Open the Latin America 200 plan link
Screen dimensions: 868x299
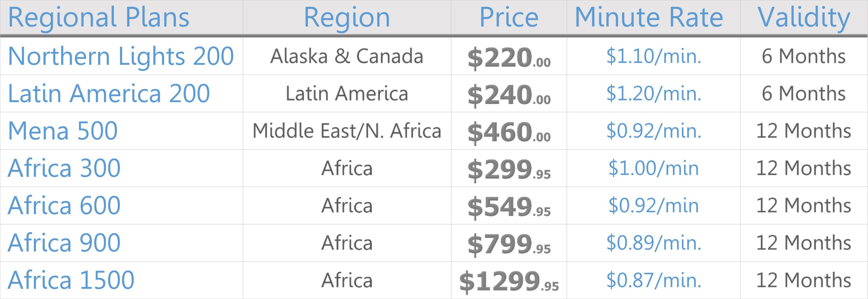[109, 93]
